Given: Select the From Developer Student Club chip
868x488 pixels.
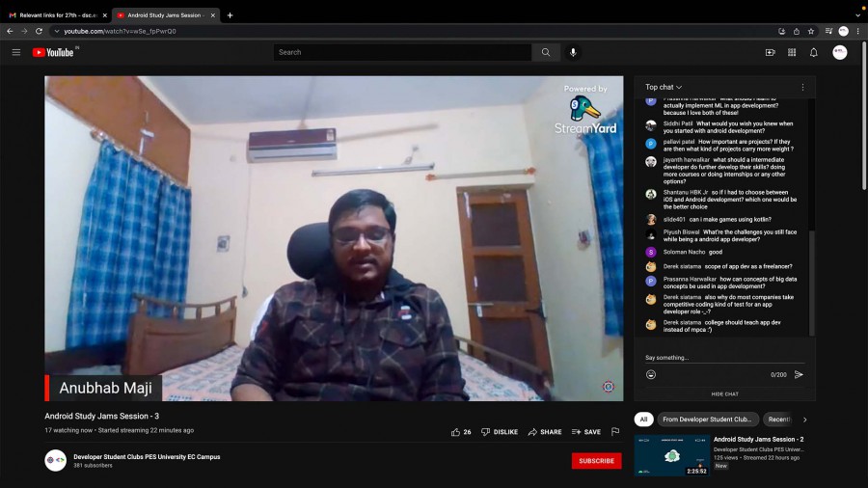Looking at the screenshot, I should (708, 420).
